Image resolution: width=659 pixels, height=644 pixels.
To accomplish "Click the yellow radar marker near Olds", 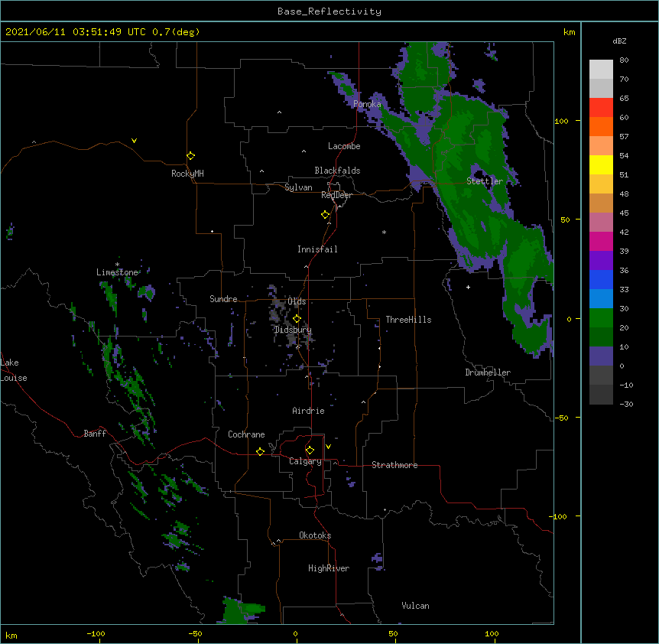I will tap(297, 319).
